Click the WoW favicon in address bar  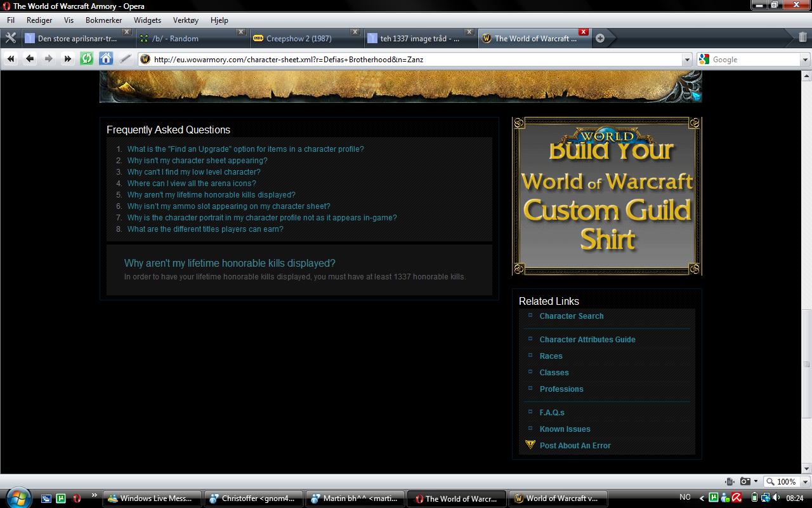(145, 59)
